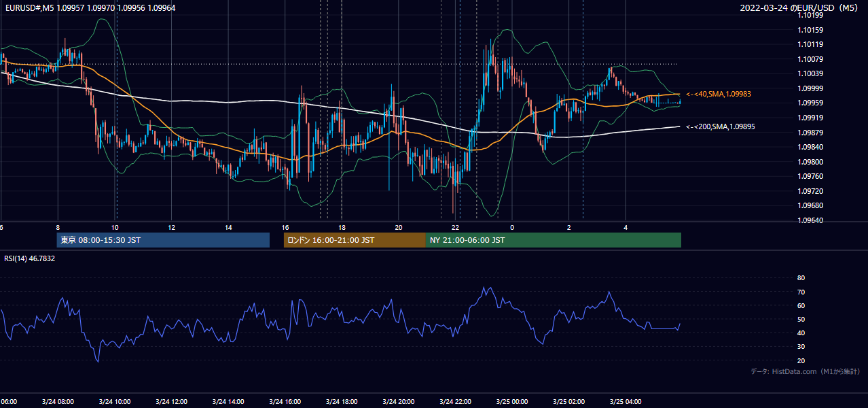Click the hour 14 label under price chart
This screenshot has width=868, height=408.
pos(229,227)
